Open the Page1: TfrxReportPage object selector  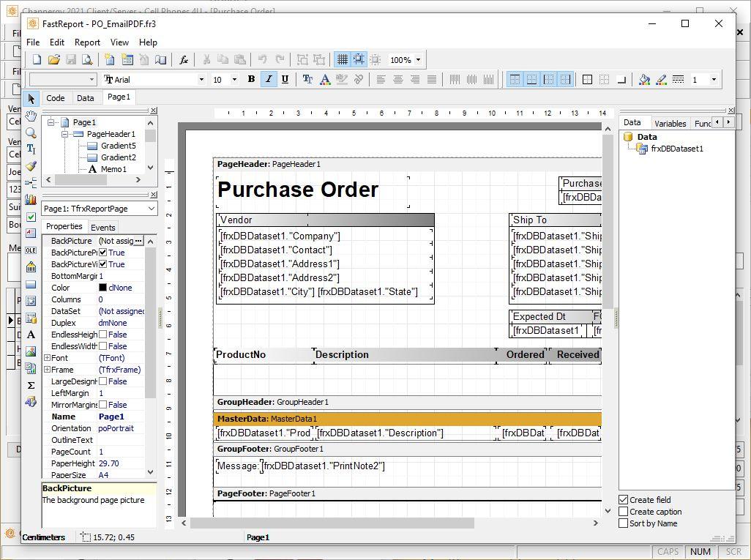[99, 209]
